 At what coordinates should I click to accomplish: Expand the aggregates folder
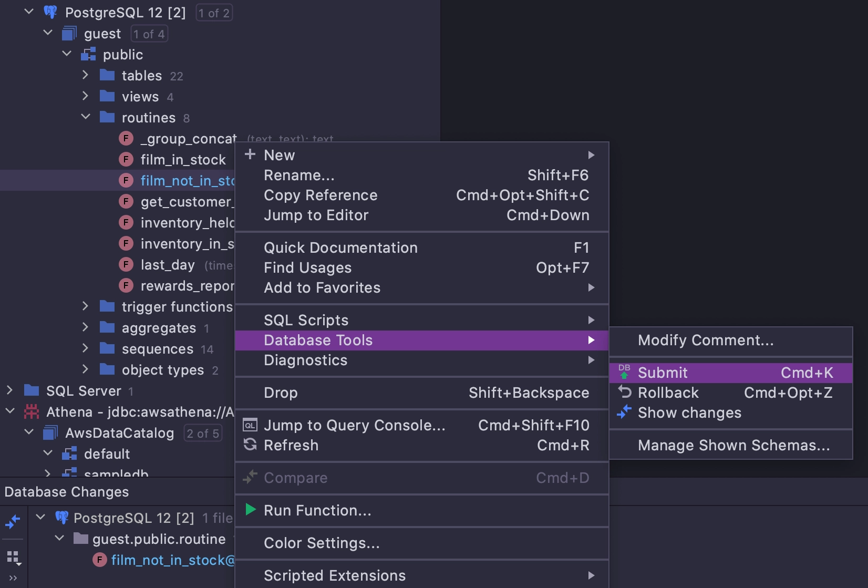point(86,327)
